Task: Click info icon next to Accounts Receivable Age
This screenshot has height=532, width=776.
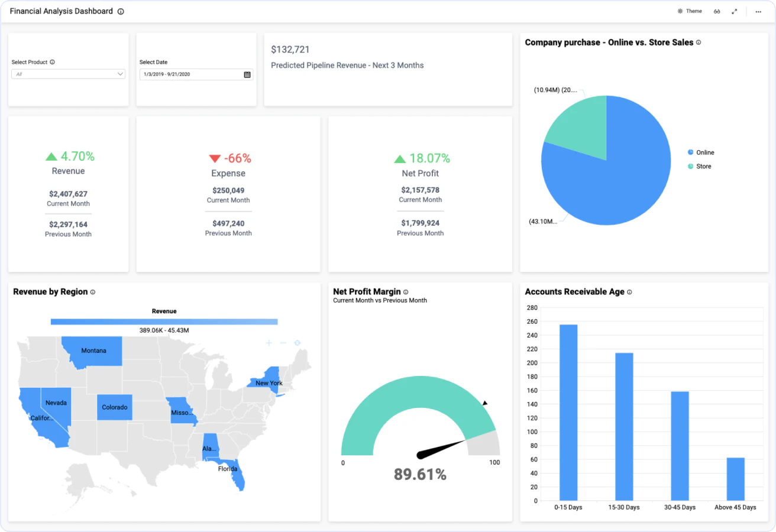Action: click(629, 292)
